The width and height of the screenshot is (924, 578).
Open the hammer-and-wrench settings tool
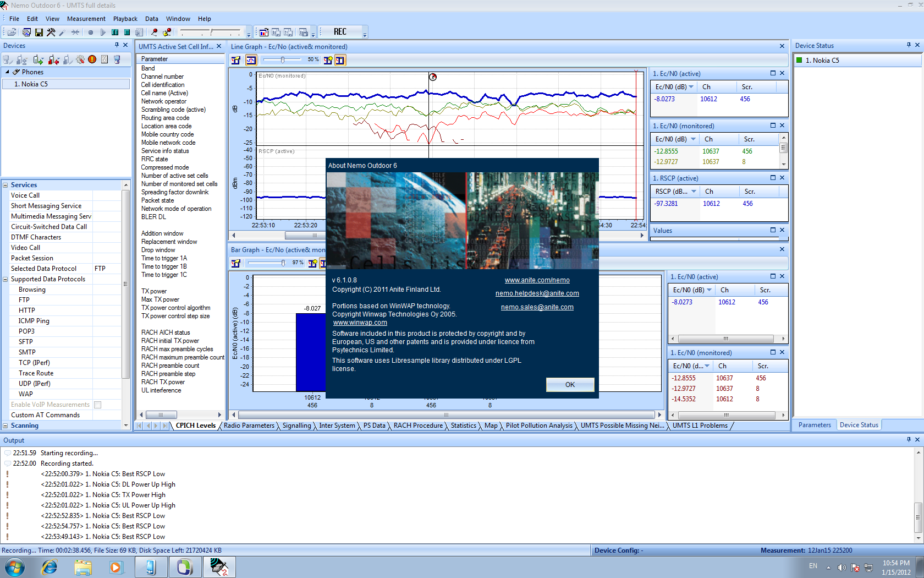pos(51,32)
